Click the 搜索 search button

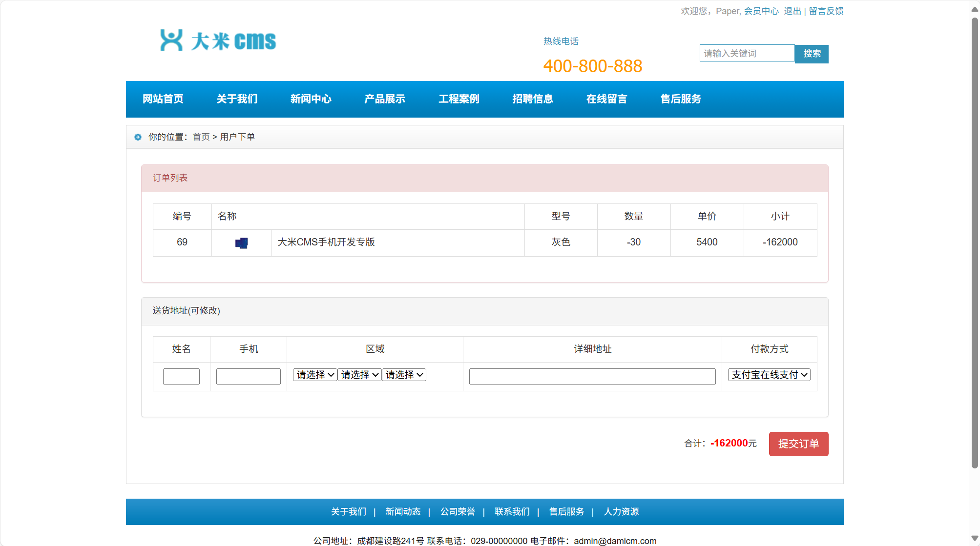[x=812, y=54]
